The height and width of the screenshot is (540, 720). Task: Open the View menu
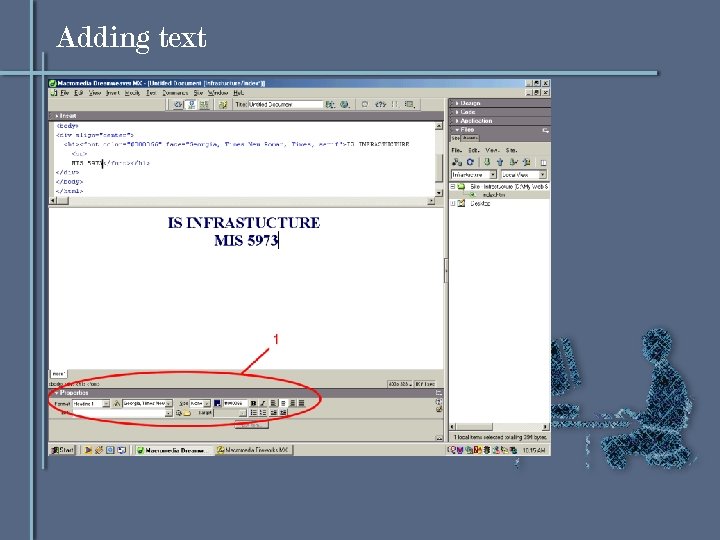point(95,93)
